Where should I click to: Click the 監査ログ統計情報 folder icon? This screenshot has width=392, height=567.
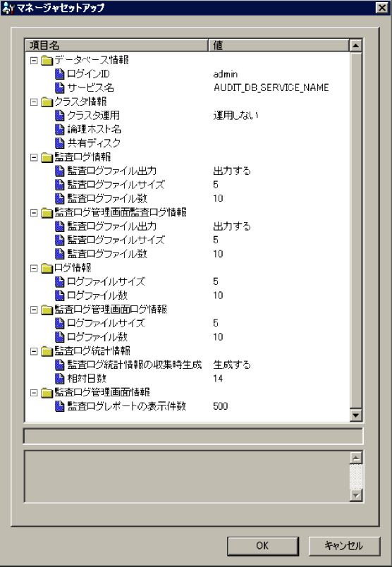(x=47, y=351)
